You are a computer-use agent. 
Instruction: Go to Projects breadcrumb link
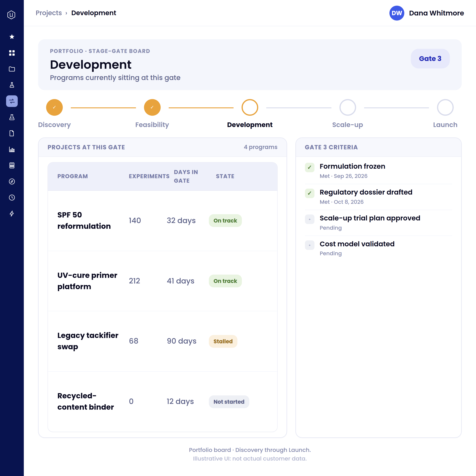(x=49, y=13)
